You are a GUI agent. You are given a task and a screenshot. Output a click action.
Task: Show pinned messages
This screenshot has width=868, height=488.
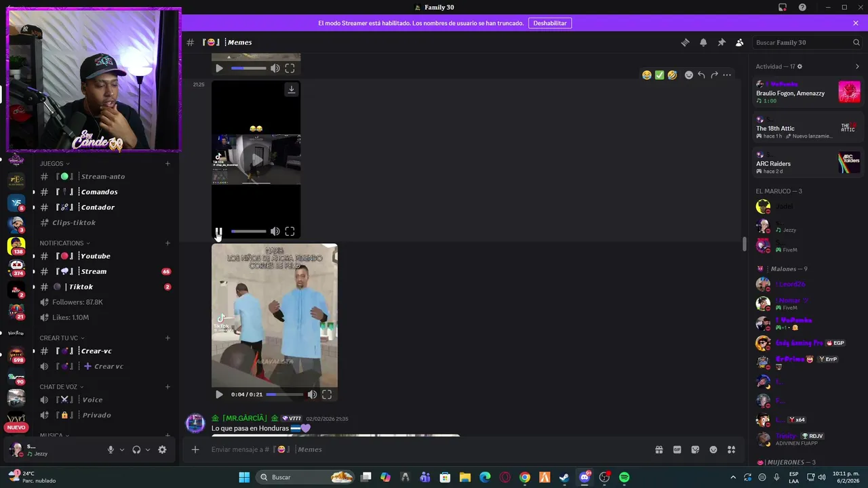722,42
